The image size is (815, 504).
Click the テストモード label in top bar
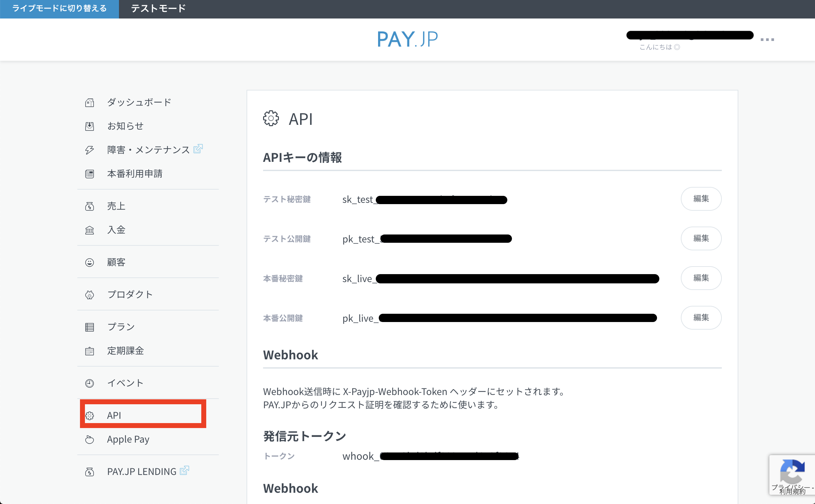158,9
